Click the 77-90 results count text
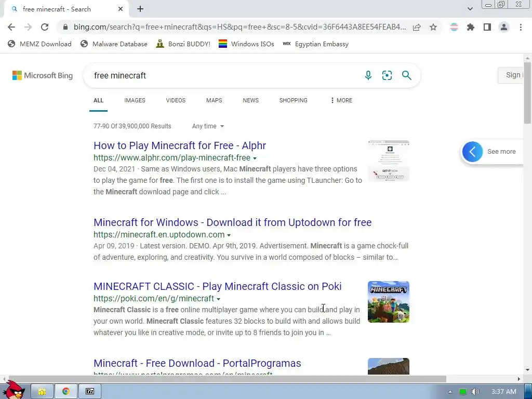 [132, 126]
